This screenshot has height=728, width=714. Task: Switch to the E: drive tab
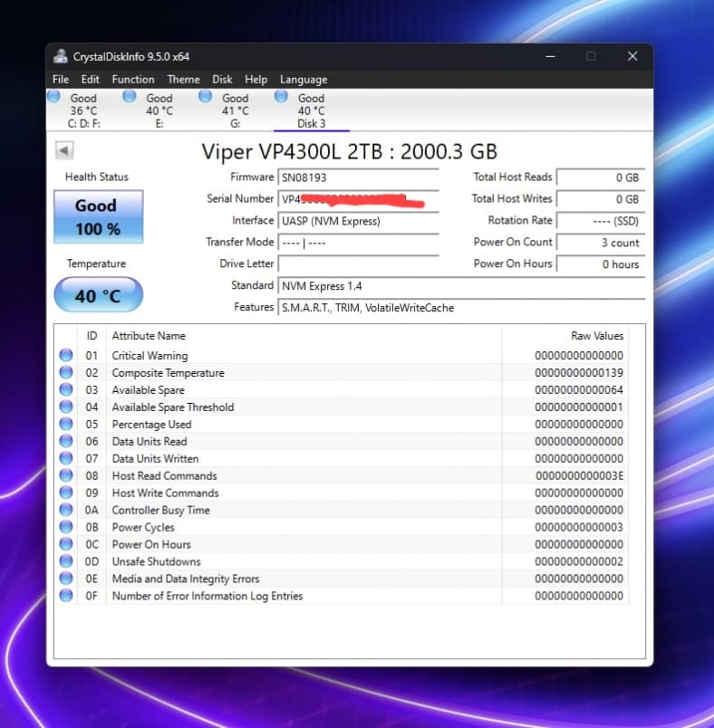click(x=159, y=110)
